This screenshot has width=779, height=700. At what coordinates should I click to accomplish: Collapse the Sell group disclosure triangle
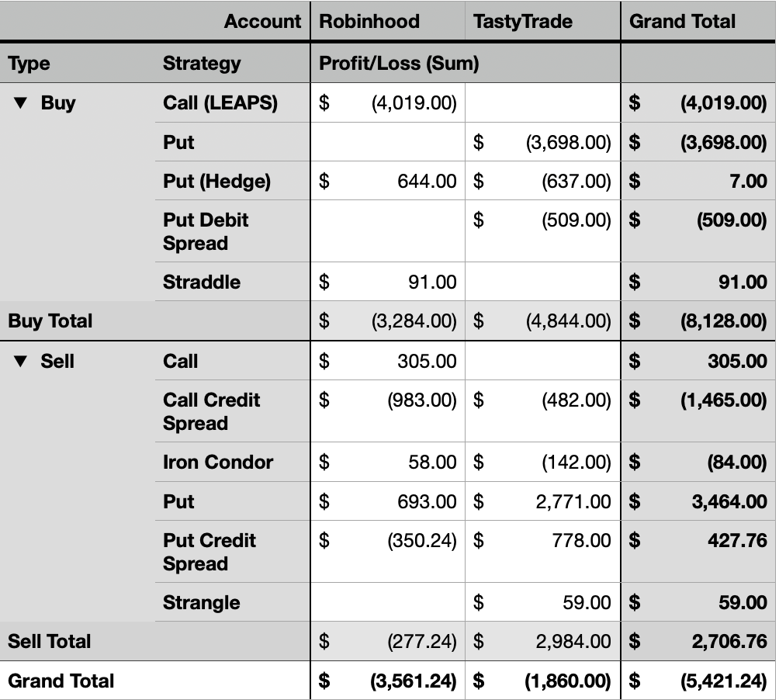[21, 362]
